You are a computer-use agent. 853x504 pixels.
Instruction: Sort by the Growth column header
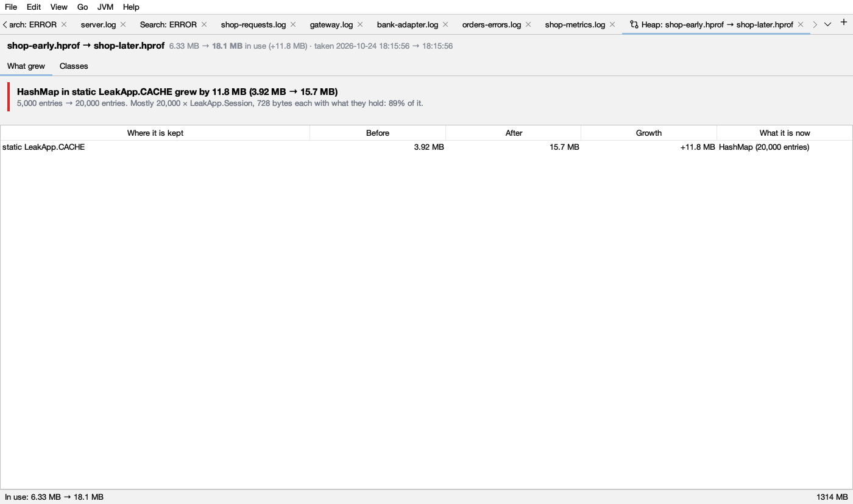coord(649,133)
